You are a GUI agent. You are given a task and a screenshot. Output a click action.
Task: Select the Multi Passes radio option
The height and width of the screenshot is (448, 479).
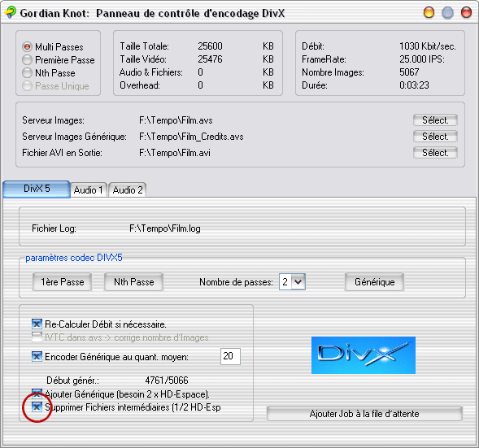pyautogui.click(x=27, y=46)
